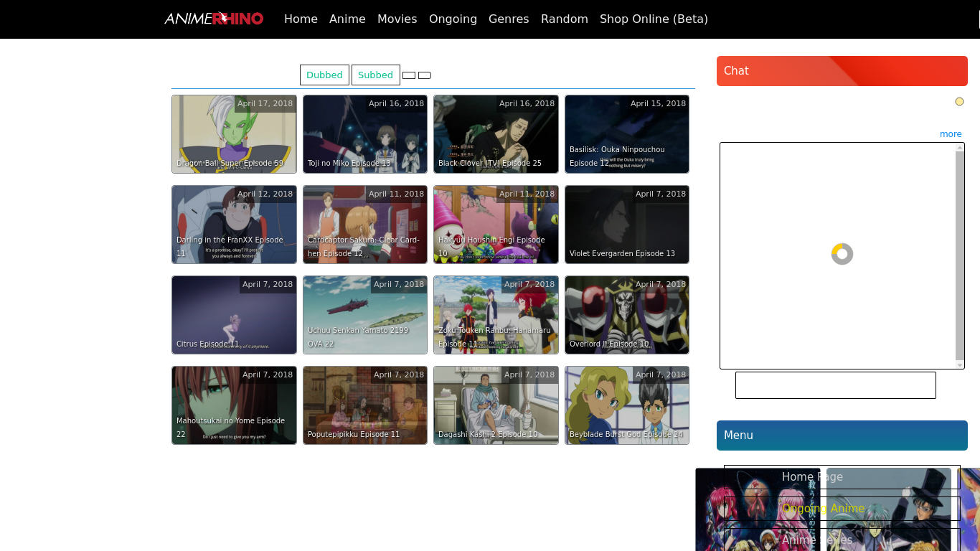Open Violet Evergarden Episode 13
The height and width of the screenshot is (551, 980).
pos(627,225)
